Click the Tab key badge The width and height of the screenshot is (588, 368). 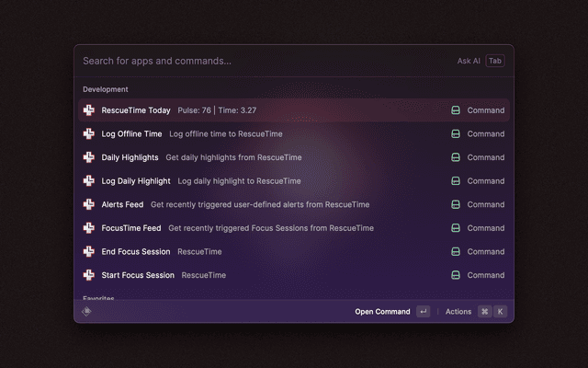pyautogui.click(x=495, y=61)
